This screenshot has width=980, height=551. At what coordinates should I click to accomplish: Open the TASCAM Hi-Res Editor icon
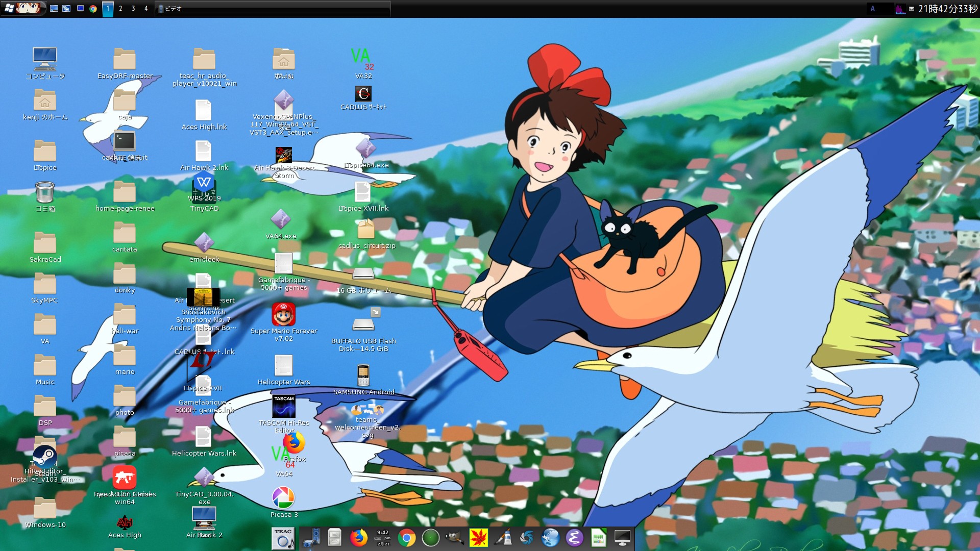click(284, 407)
